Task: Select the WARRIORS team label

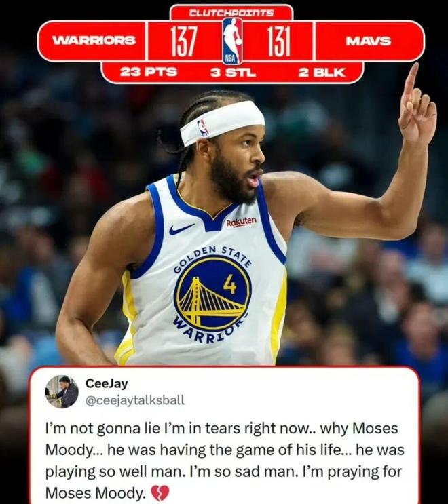Action: coord(94,41)
